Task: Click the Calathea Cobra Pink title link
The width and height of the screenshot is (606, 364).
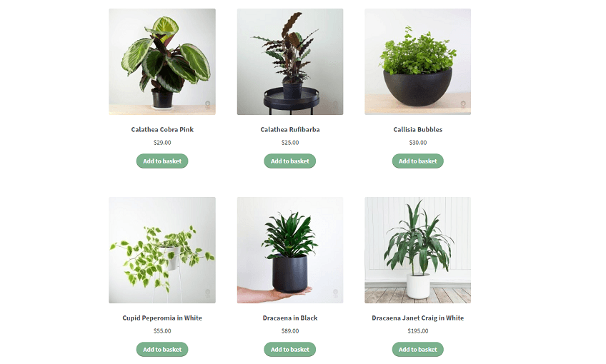Action: coord(162,130)
